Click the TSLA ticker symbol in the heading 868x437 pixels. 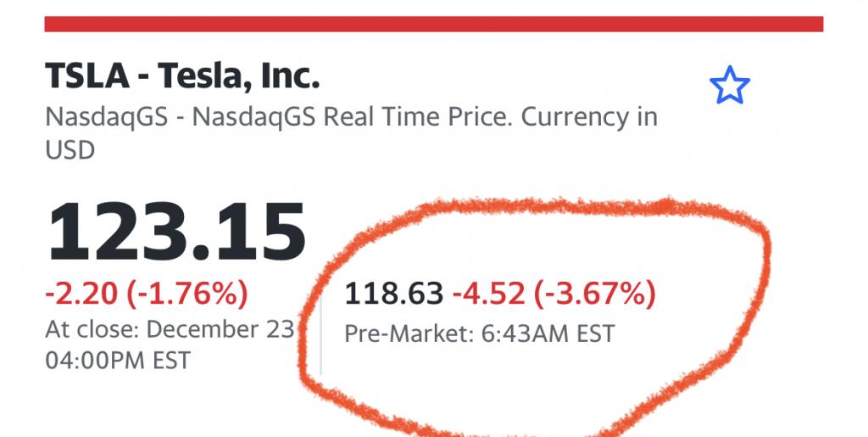coord(87,76)
